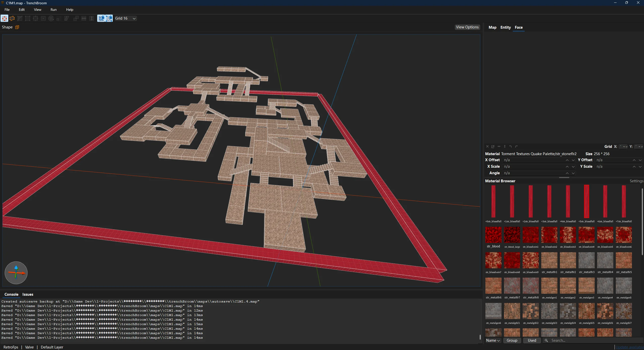Switch to the Entity inspector tab
The height and width of the screenshot is (350, 644).
505,27
